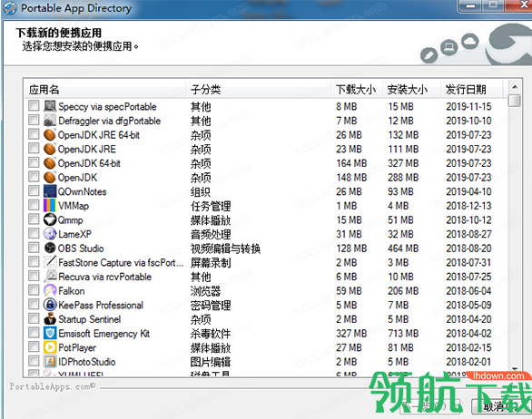Click the 浏览器 category cell
This screenshot has height=419, width=532.
[x=205, y=291]
